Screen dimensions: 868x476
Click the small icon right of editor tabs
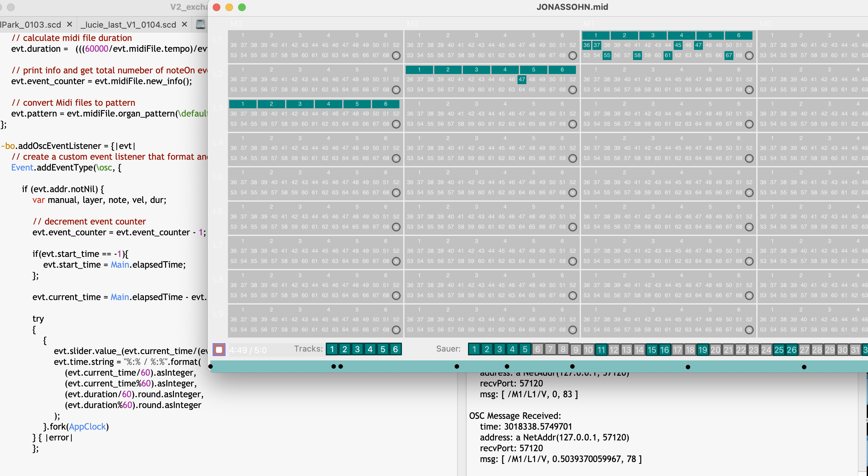(x=200, y=24)
